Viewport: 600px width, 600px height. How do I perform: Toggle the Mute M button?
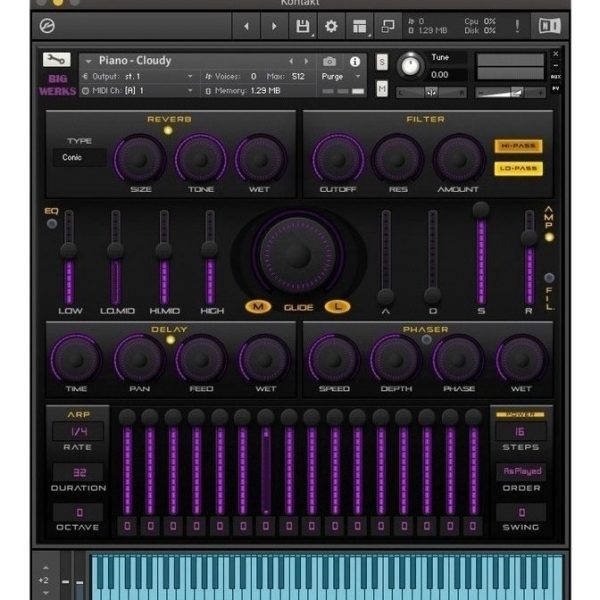(382, 89)
